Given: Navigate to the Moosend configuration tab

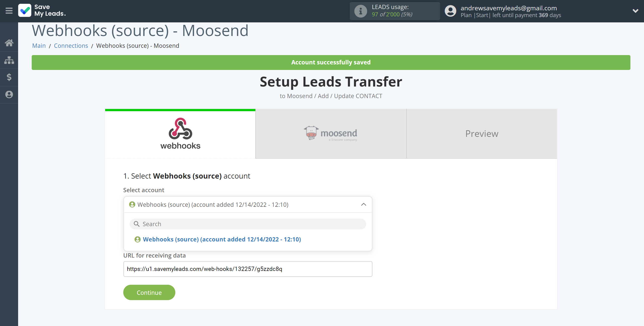Looking at the screenshot, I should pos(331,134).
